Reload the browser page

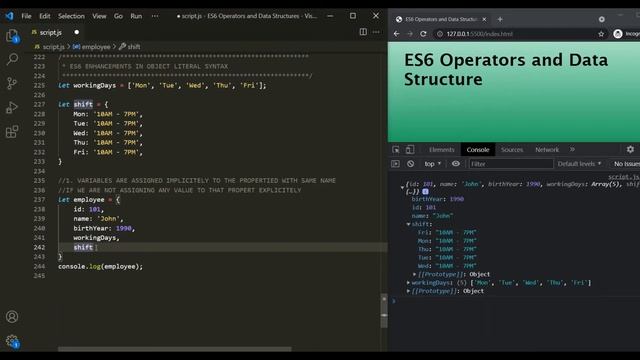coord(423,34)
